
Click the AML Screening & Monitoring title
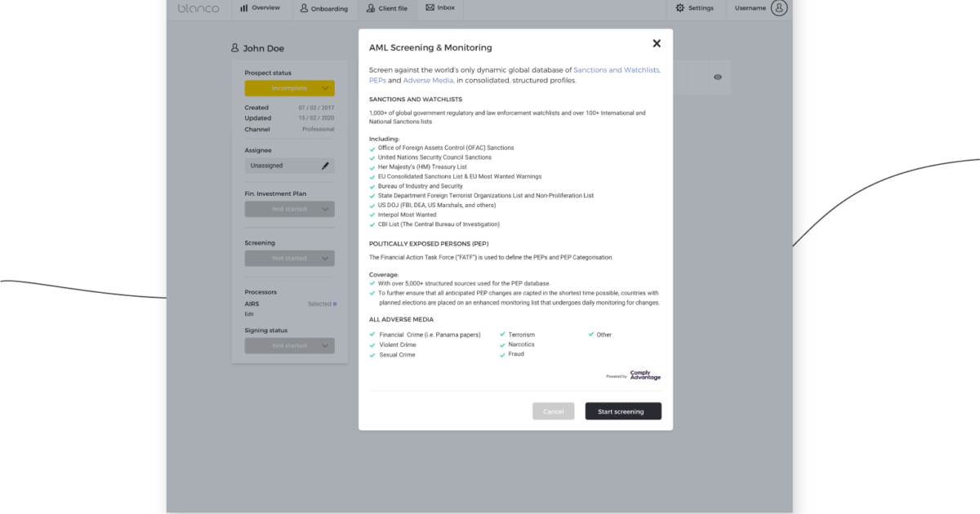pyautogui.click(x=430, y=48)
